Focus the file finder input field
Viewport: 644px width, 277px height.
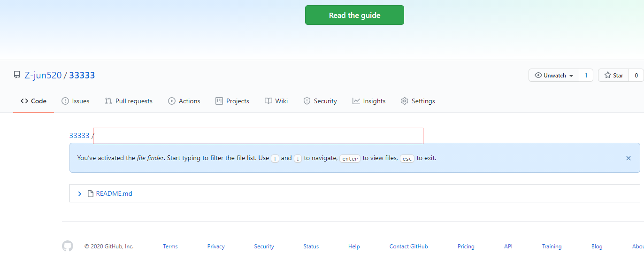click(x=258, y=136)
